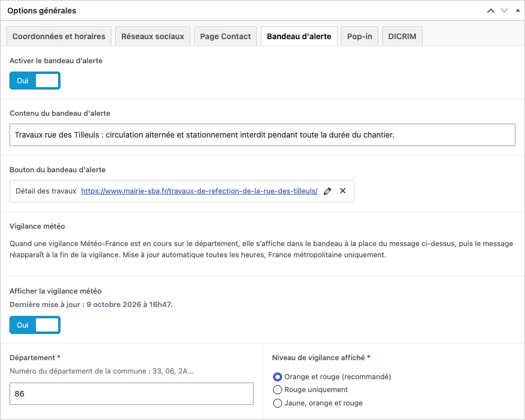Open the DICRIM tab
The width and height of the screenshot is (525, 420).
click(402, 36)
